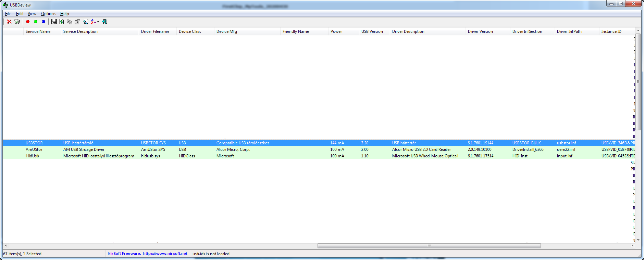Screen dimensions: 644x260
Task: Select the AmUStor service name cell
Action: (34, 149)
